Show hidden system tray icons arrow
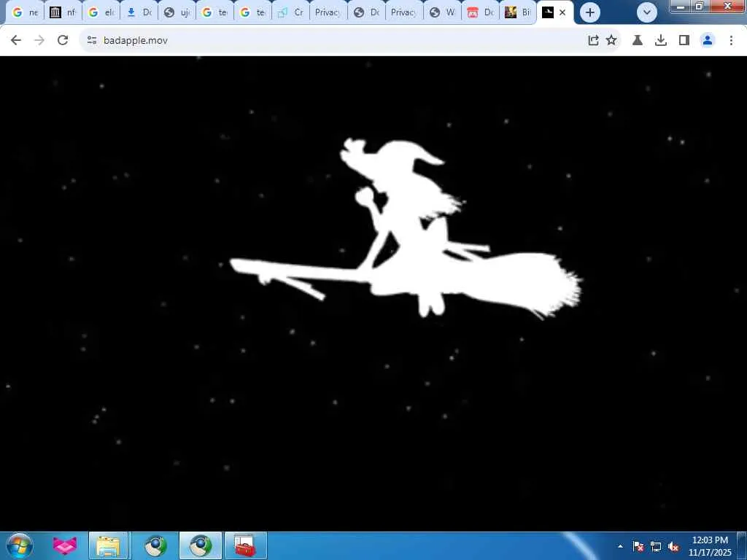 coord(620,546)
